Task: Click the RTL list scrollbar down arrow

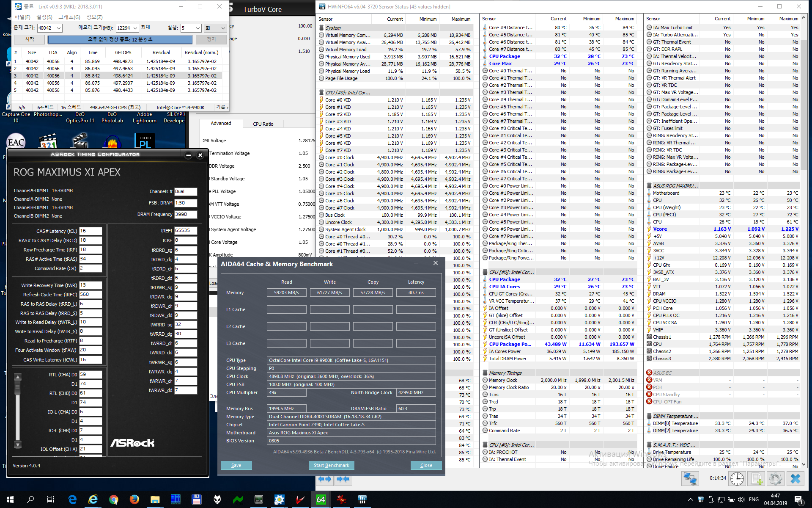Action: [x=18, y=445]
